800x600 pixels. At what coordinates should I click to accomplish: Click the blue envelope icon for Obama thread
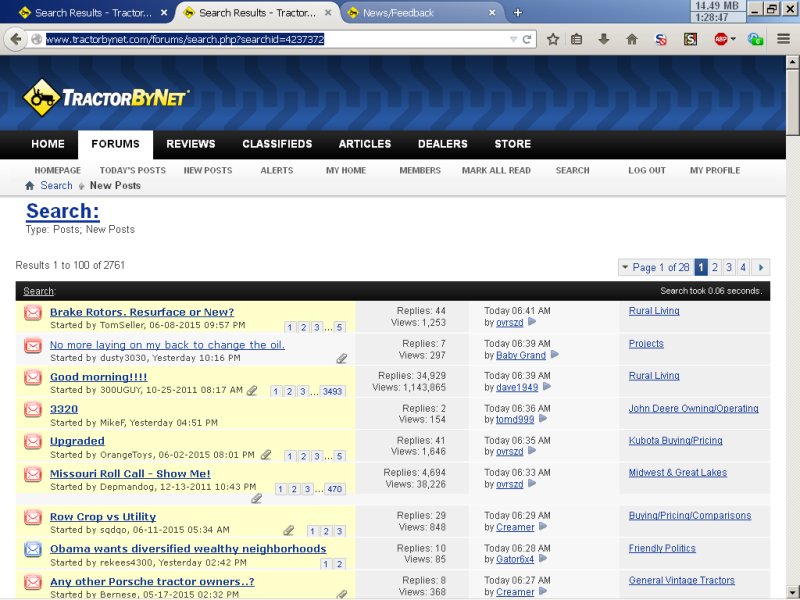point(33,549)
